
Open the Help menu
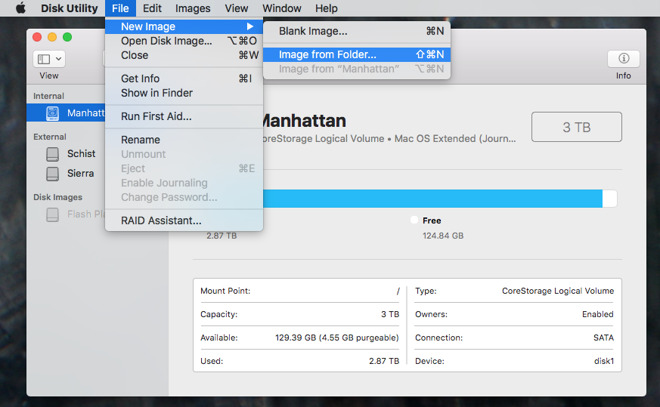tap(326, 8)
